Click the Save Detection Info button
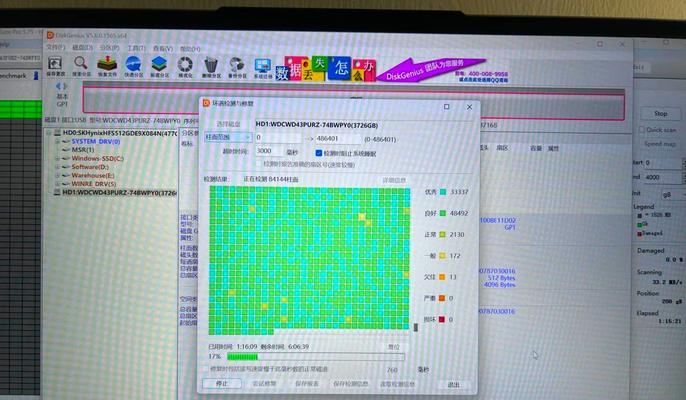The height and width of the screenshot is (400, 686). pyautogui.click(x=350, y=384)
